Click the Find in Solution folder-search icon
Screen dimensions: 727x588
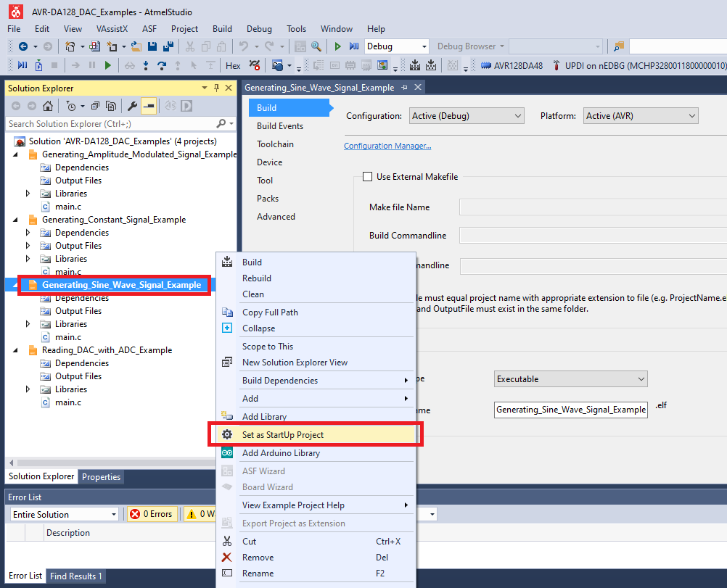(619, 46)
